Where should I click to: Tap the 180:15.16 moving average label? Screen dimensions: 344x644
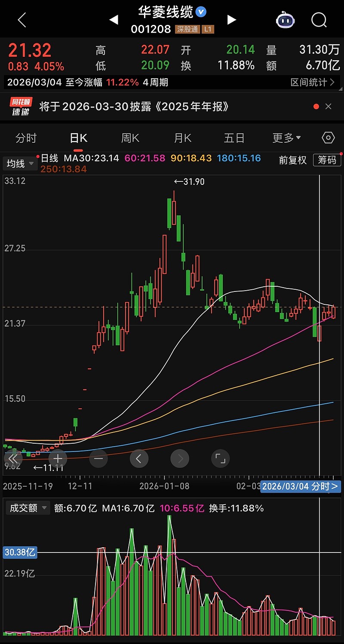pyautogui.click(x=239, y=158)
